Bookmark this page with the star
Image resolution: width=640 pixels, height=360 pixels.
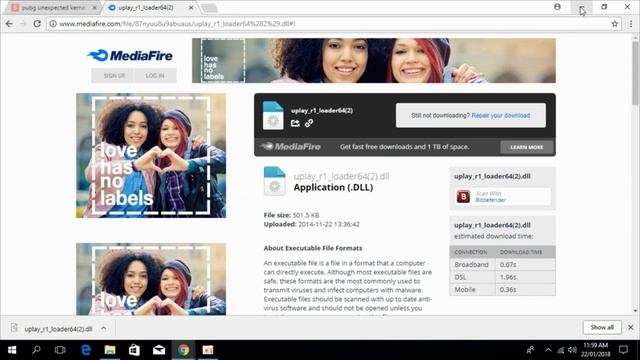[615, 24]
